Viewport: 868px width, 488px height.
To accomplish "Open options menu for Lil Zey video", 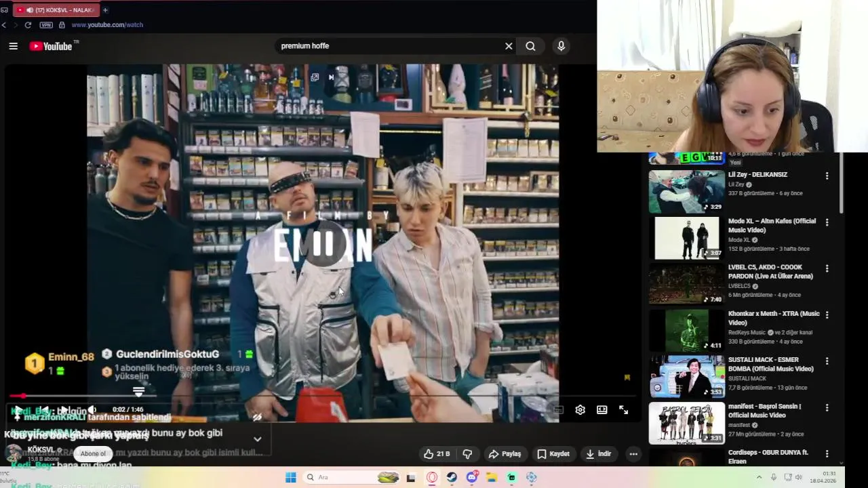I will [x=827, y=176].
